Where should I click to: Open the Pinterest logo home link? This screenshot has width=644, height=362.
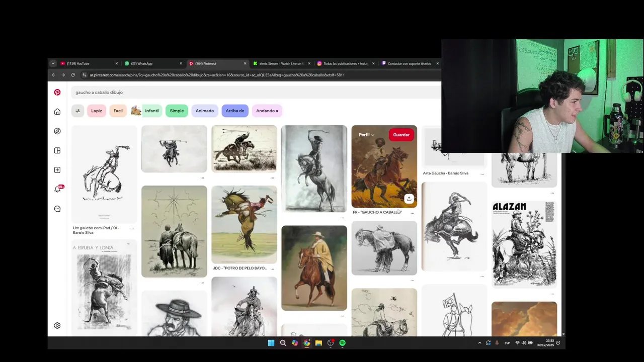click(57, 93)
